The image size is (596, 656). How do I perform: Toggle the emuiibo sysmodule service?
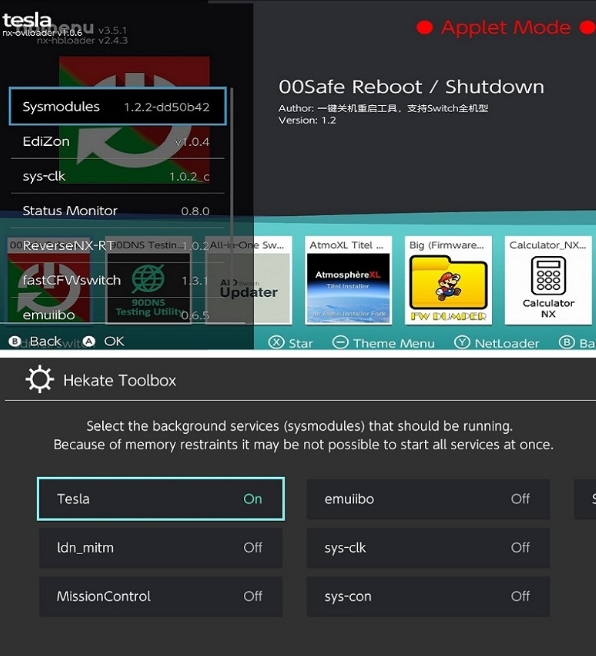click(x=428, y=499)
